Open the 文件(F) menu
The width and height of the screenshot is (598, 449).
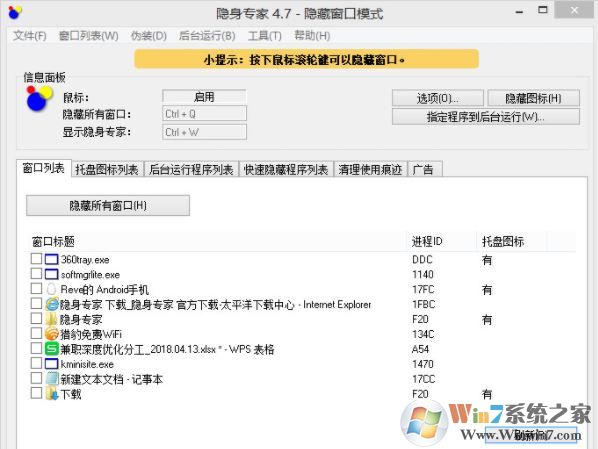pyautogui.click(x=30, y=36)
